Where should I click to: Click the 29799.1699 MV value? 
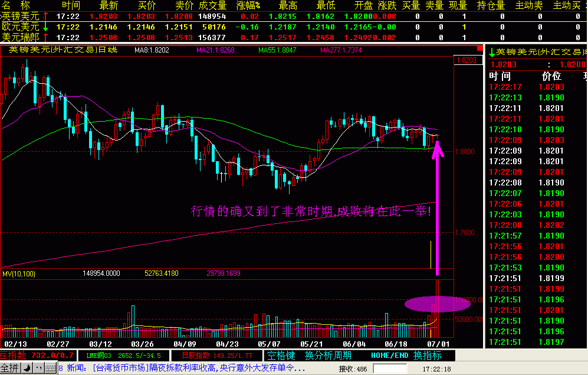click(x=223, y=273)
